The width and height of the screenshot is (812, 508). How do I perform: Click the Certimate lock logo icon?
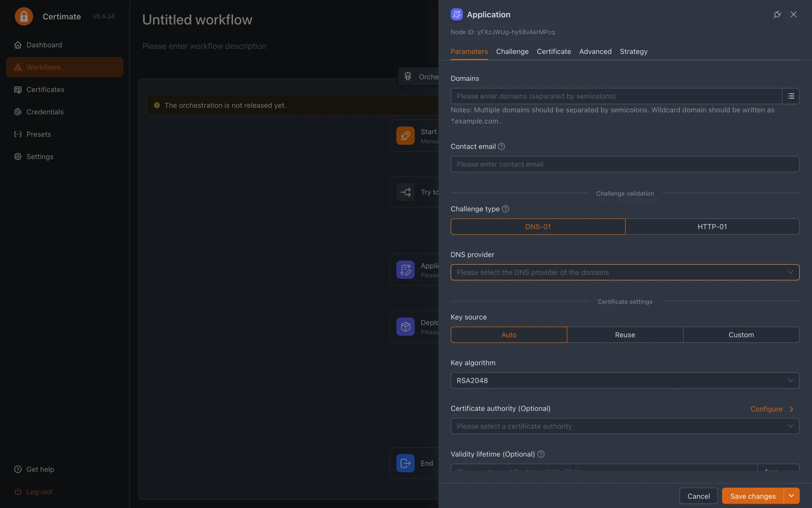24,16
